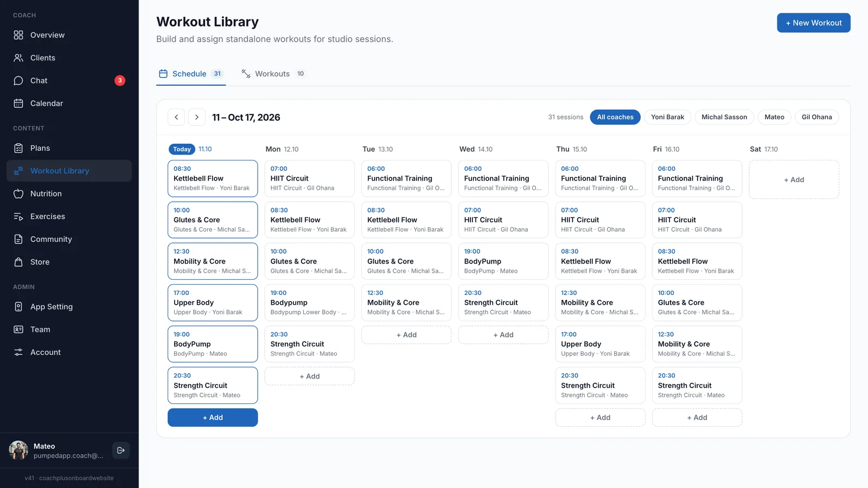Image resolution: width=868 pixels, height=488 pixels.
Task: Add a session on Tuesday
Action: (x=406, y=335)
